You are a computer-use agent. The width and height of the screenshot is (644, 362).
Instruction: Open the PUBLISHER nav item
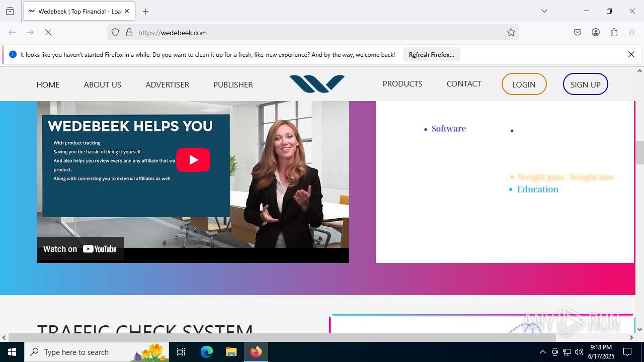point(233,84)
